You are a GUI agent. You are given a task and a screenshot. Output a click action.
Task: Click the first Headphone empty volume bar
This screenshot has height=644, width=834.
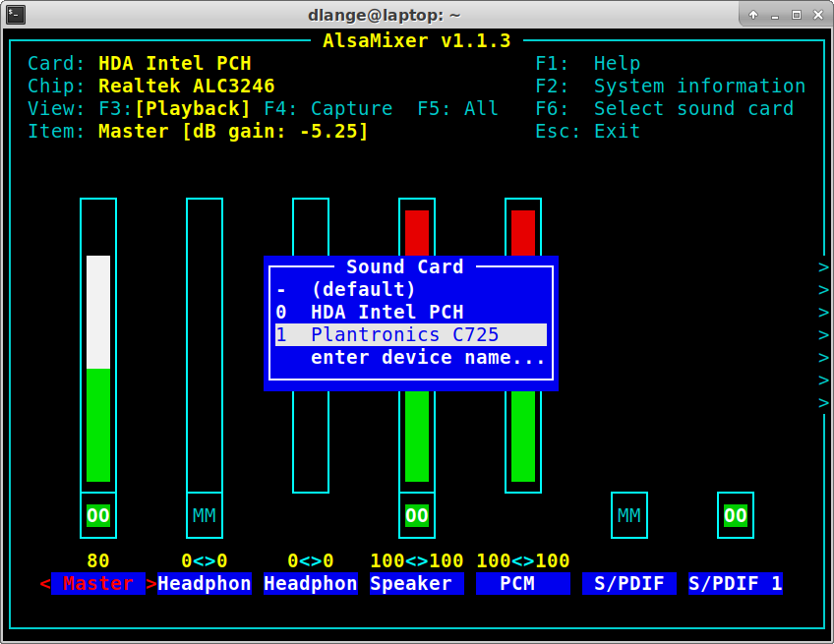tap(205, 346)
